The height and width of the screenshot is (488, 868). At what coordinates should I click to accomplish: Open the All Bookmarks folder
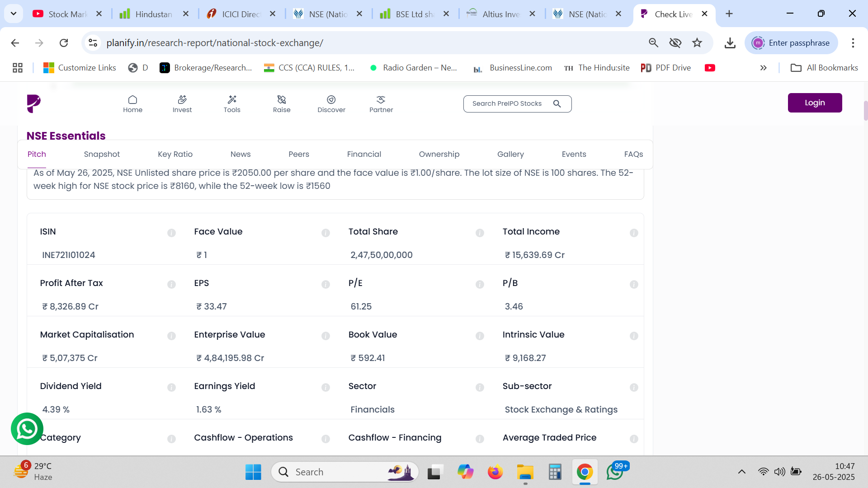[x=824, y=68]
